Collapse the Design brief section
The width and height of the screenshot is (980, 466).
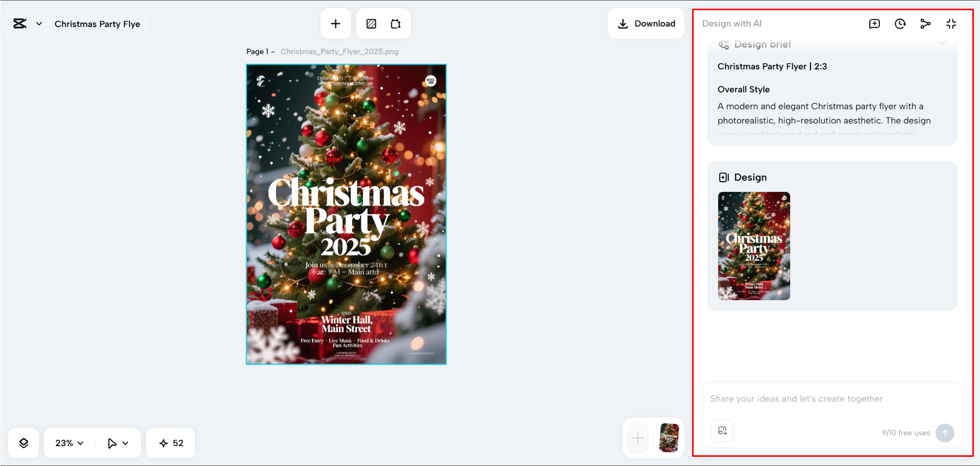tap(942, 44)
